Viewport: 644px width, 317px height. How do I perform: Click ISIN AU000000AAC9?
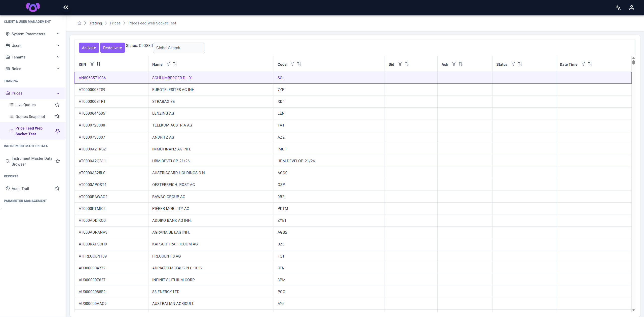pyautogui.click(x=93, y=304)
